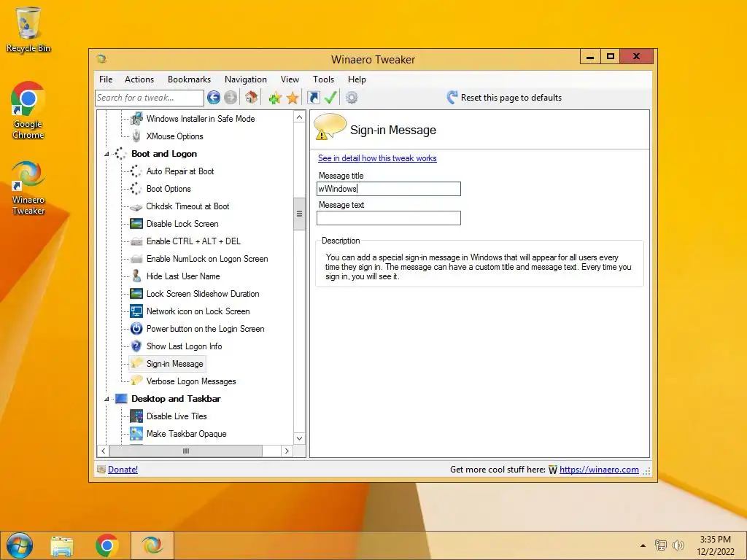Open the File menu

click(x=106, y=79)
